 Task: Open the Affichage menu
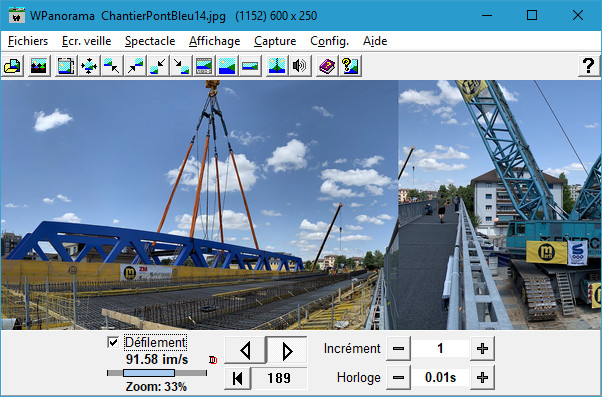[x=215, y=41]
